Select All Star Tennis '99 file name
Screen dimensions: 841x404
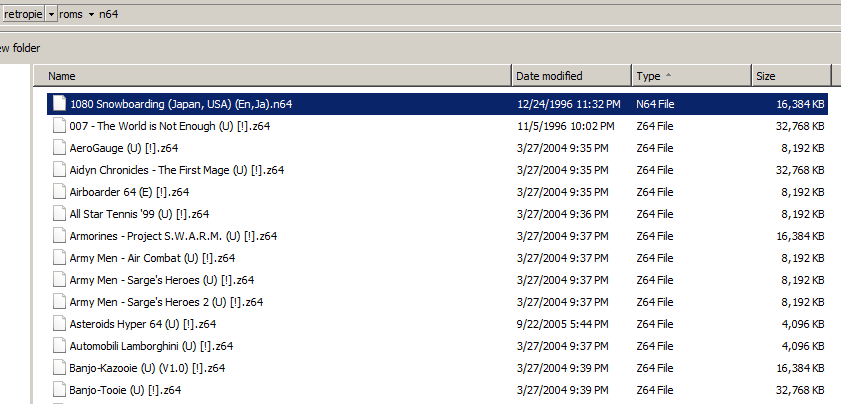139,214
